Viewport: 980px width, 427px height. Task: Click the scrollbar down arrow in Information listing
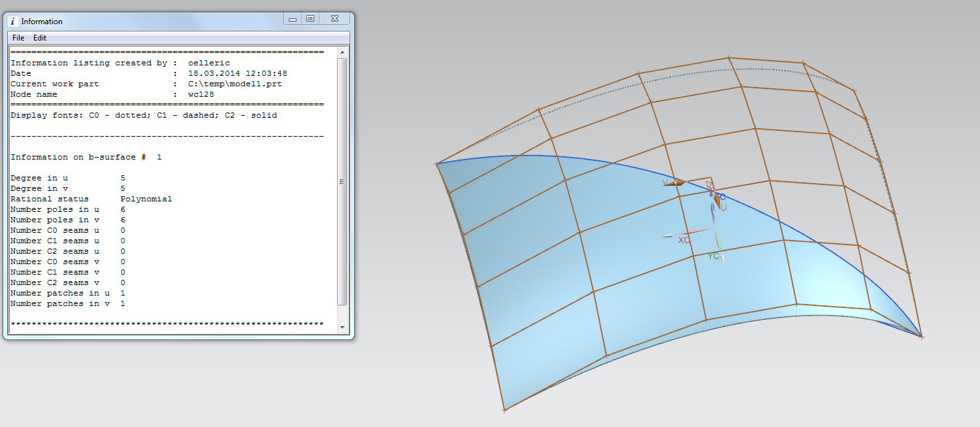[x=342, y=326]
